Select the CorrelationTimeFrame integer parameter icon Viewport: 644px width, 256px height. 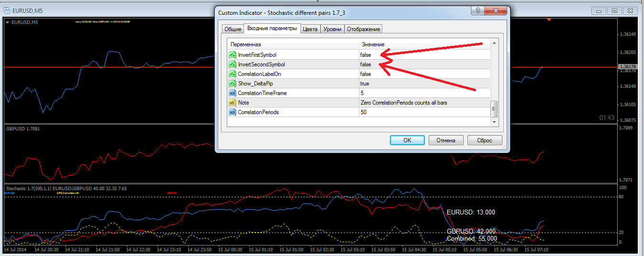pos(233,93)
